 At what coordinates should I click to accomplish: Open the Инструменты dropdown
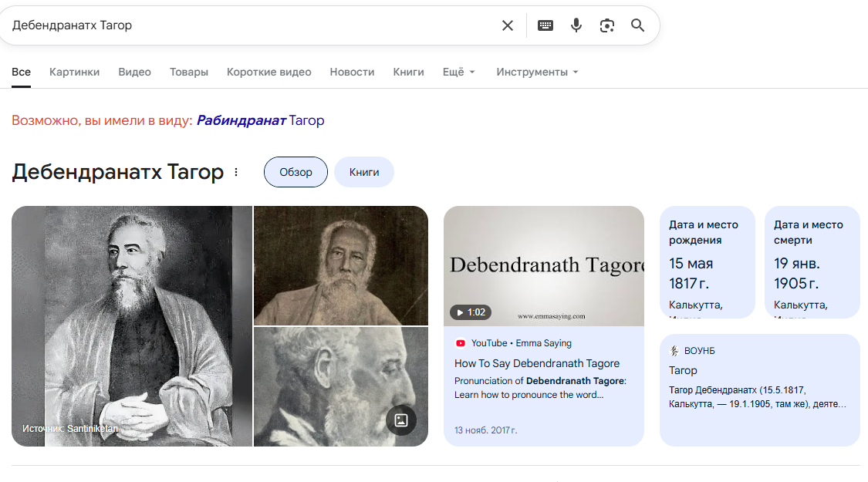[x=537, y=72]
